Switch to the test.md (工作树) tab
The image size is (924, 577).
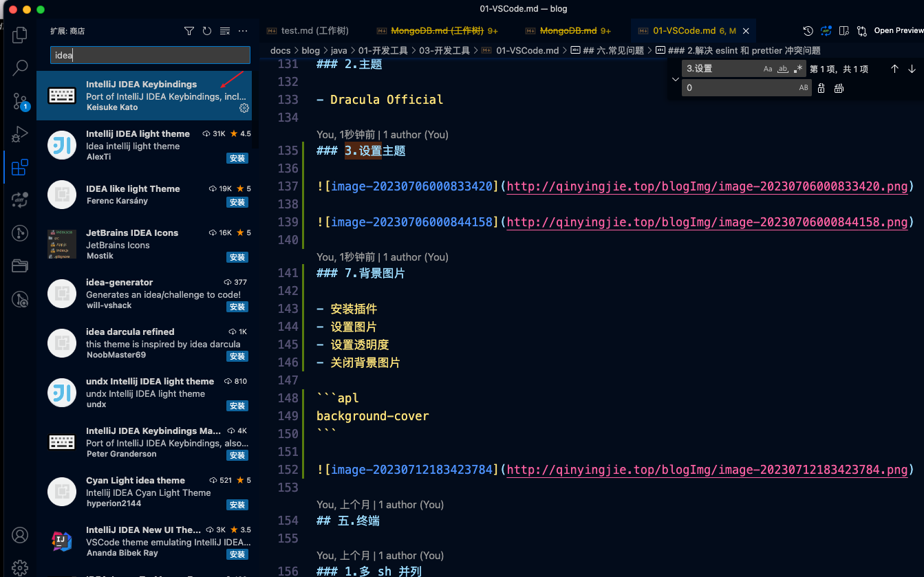point(315,31)
